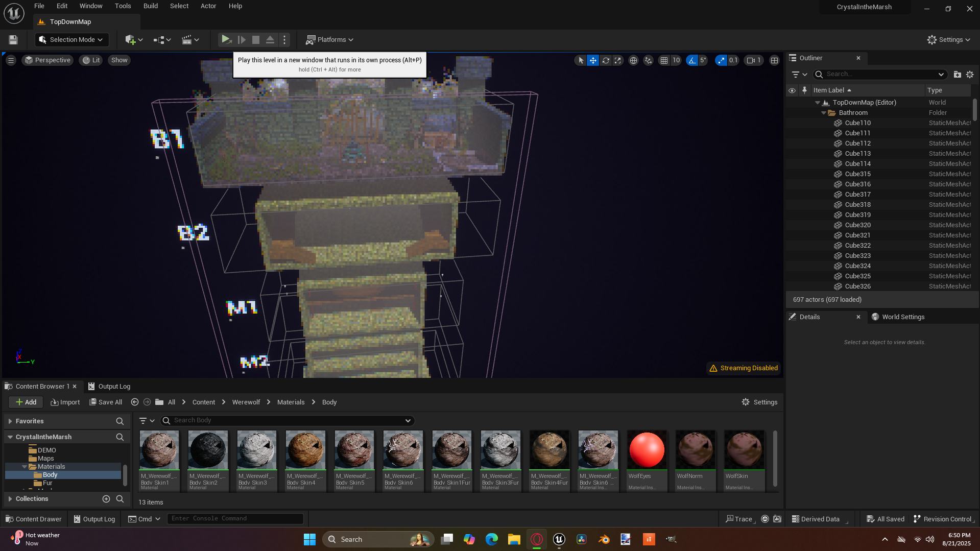Image resolution: width=980 pixels, height=551 pixels.
Task: Add a new collection plus icon
Action: point(106,499)
